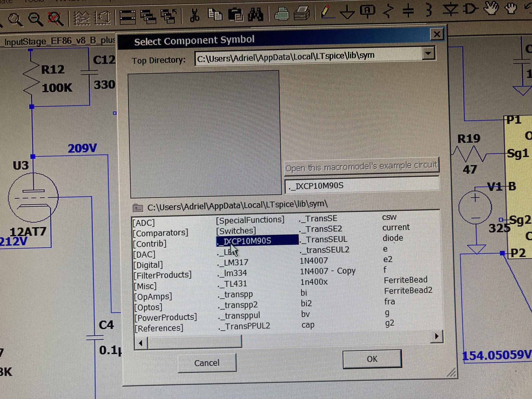Click the symbol name input field
Screen dimensions: 532x399
pyautogui.click(x=362, y=185)
